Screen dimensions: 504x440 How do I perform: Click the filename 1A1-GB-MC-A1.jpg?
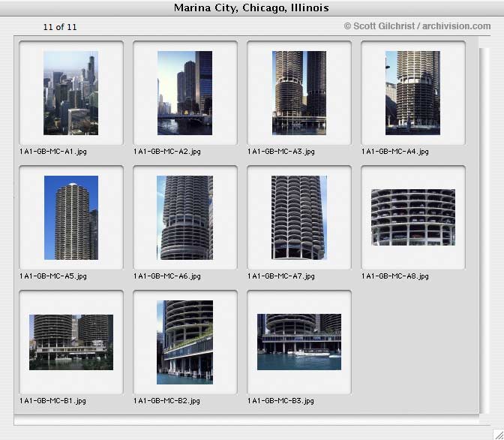[x=53, y=152]
